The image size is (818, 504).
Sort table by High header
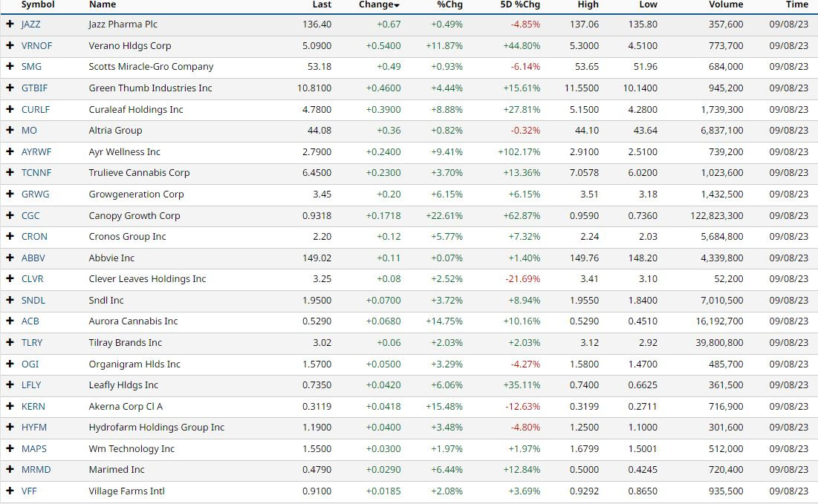588,4
